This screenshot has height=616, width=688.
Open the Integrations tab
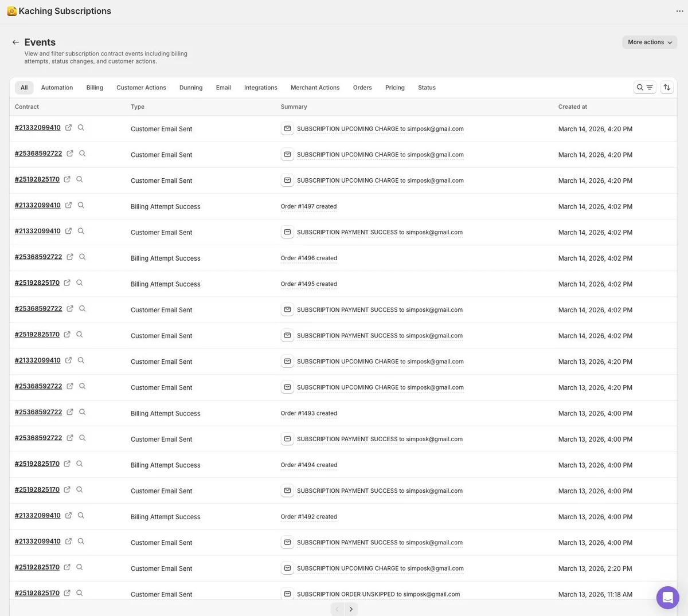(x=261, y=88)
